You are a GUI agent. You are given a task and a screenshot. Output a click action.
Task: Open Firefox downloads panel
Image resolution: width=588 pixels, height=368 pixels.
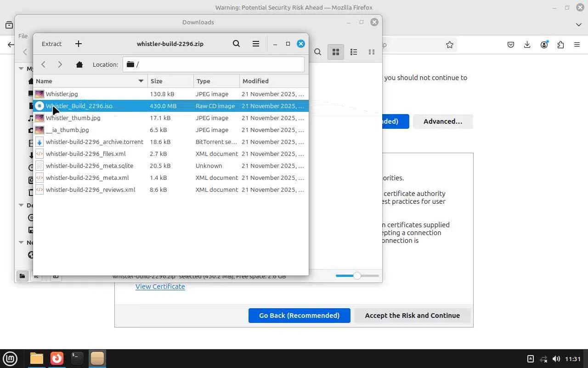pyautogui.click(x=527, y=45)
